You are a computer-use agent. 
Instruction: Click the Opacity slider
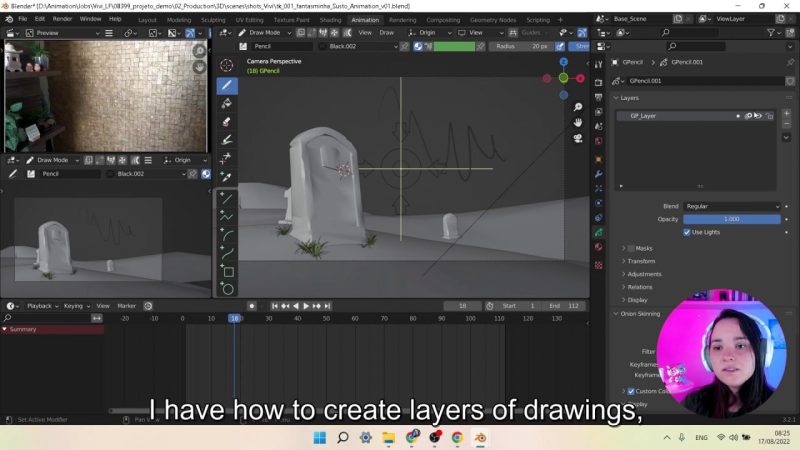[x=732, y=219]
